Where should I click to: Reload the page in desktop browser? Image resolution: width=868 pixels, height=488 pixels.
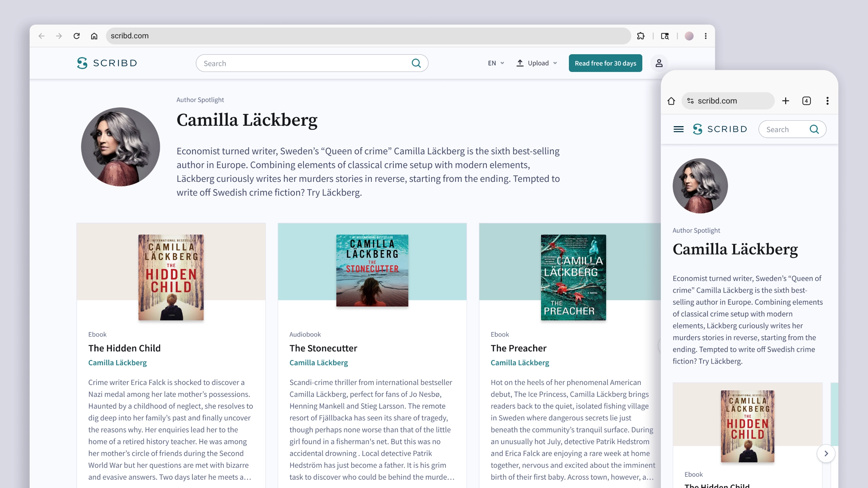coord(77,36)
